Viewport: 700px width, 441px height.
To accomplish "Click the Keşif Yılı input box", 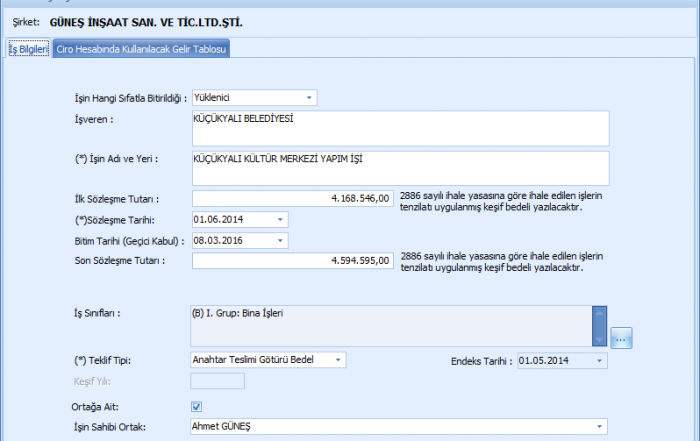I will [216, 381].
